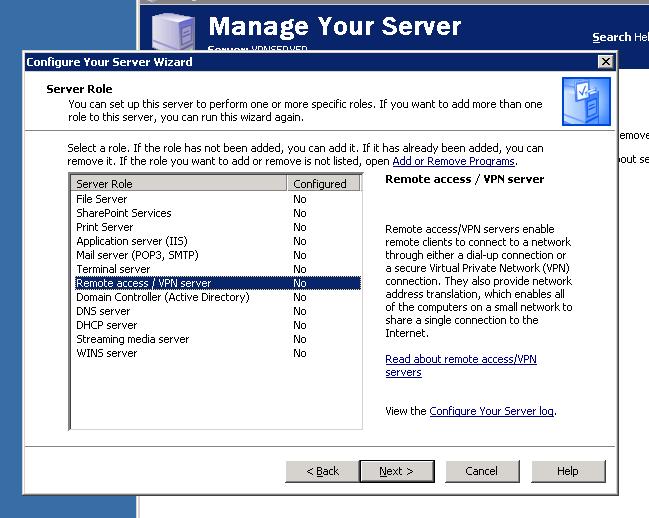Viewport: 649px width, 518px height.
Task: Go back with the Back button
Action: tap(322, 471)
